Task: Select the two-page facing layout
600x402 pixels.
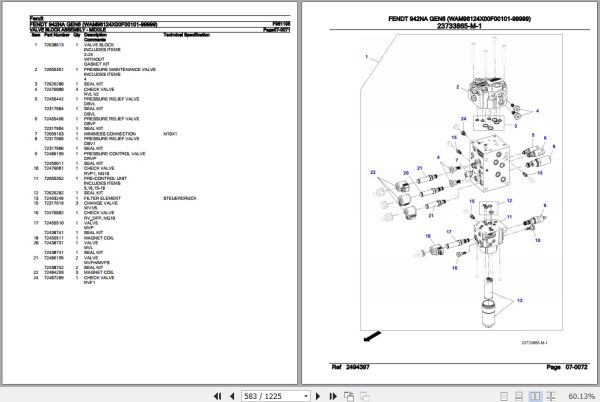Action: [x=535, y=396]
